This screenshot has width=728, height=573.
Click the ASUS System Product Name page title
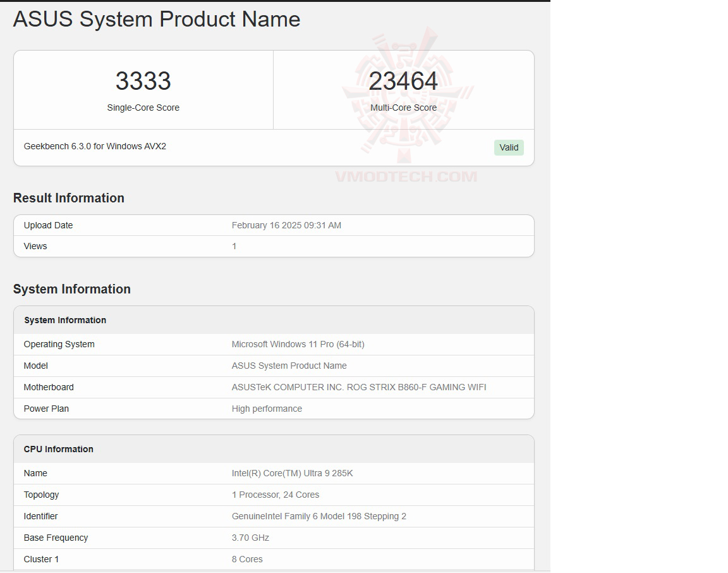[x=157, y=19]
